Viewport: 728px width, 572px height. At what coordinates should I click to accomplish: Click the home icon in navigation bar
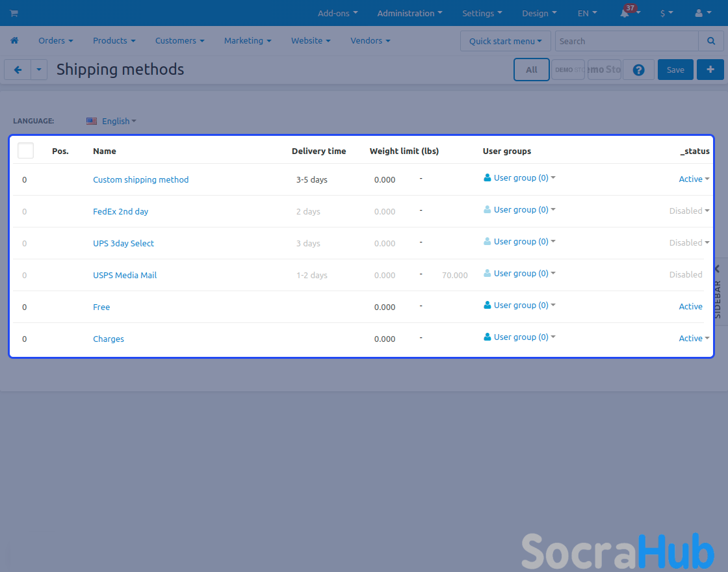(14, 40)
